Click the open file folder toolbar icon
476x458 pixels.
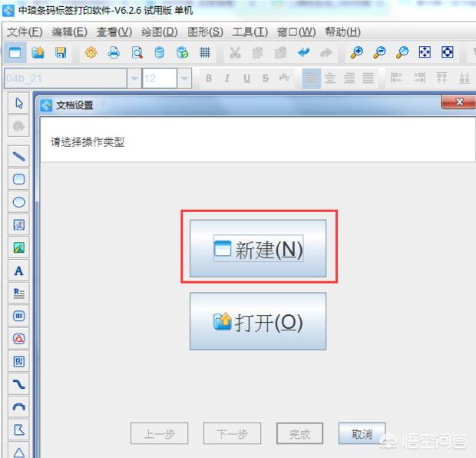coord(38,53)
